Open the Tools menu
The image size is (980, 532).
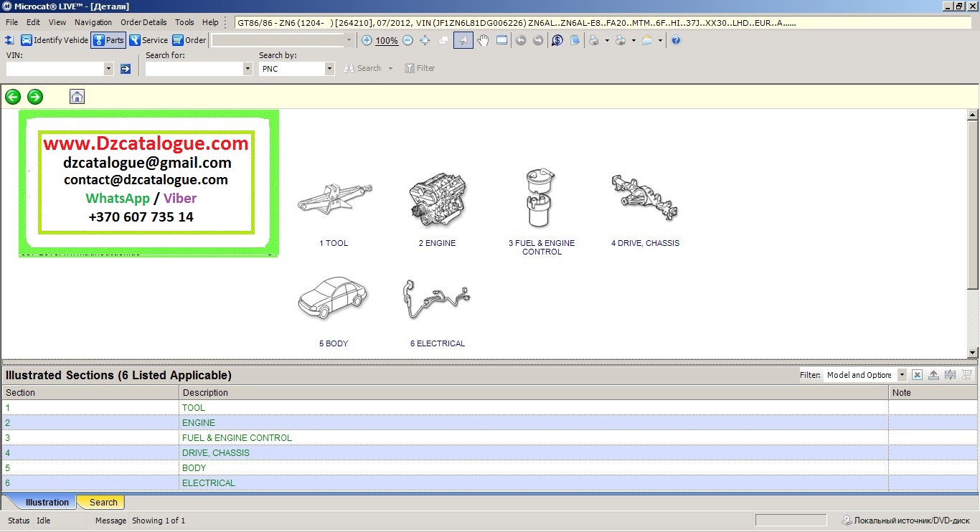[x=184, y=22]
